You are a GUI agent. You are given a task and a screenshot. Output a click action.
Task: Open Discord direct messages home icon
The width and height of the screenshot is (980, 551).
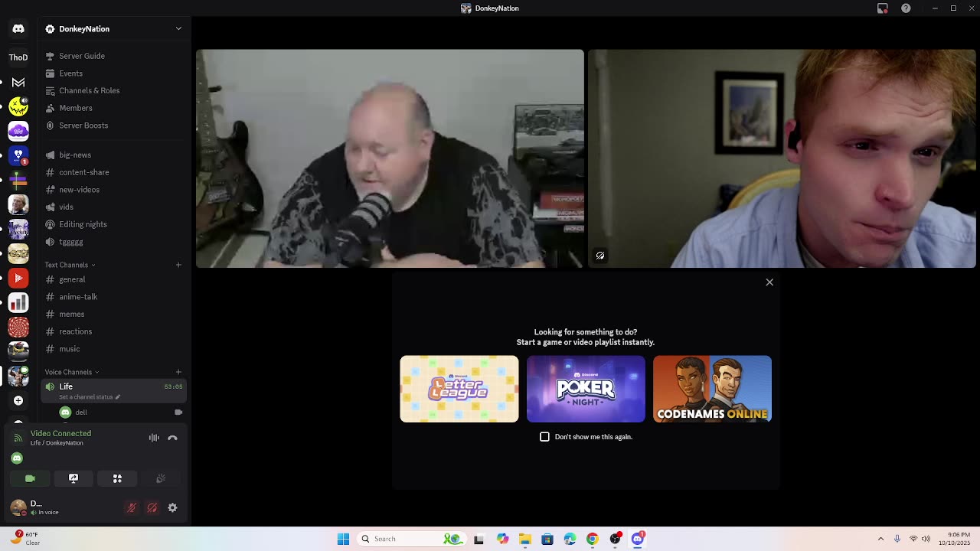tap(18, 29)
